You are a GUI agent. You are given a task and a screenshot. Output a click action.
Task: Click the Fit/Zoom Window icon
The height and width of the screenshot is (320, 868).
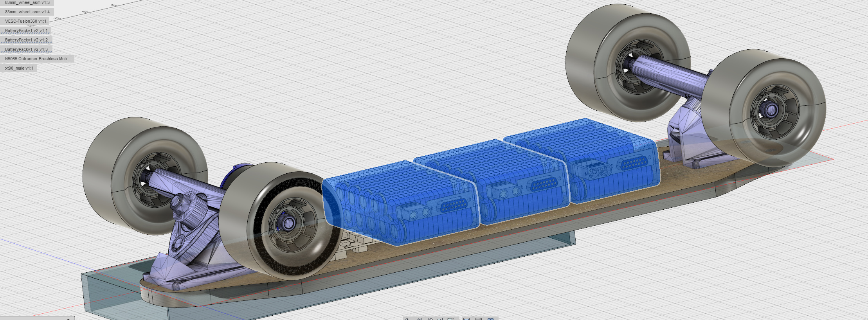(451, 319)
